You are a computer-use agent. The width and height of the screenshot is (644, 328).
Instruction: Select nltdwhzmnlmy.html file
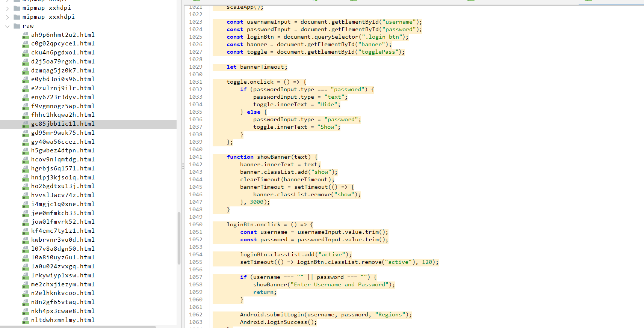tap(63, 320)
